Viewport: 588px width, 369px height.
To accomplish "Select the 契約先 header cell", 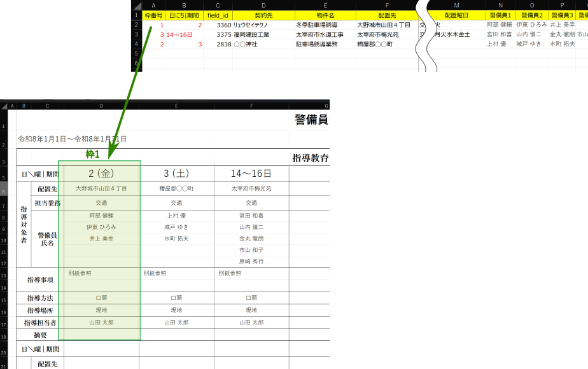I will 262,15.
